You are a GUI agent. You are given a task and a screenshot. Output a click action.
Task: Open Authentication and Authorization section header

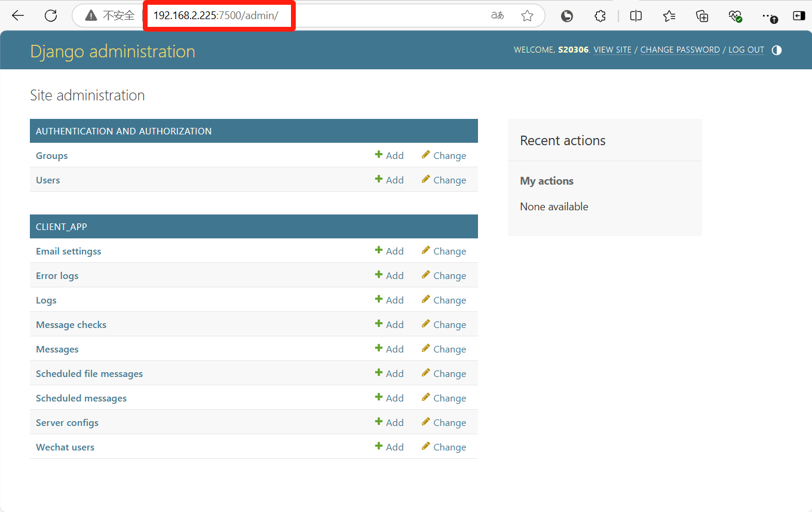124,131
